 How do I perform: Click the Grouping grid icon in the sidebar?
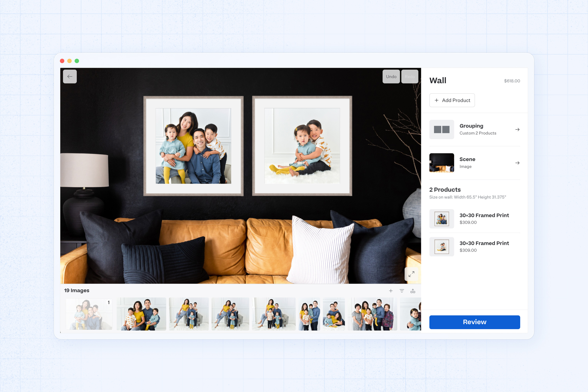tap(442, 129)
